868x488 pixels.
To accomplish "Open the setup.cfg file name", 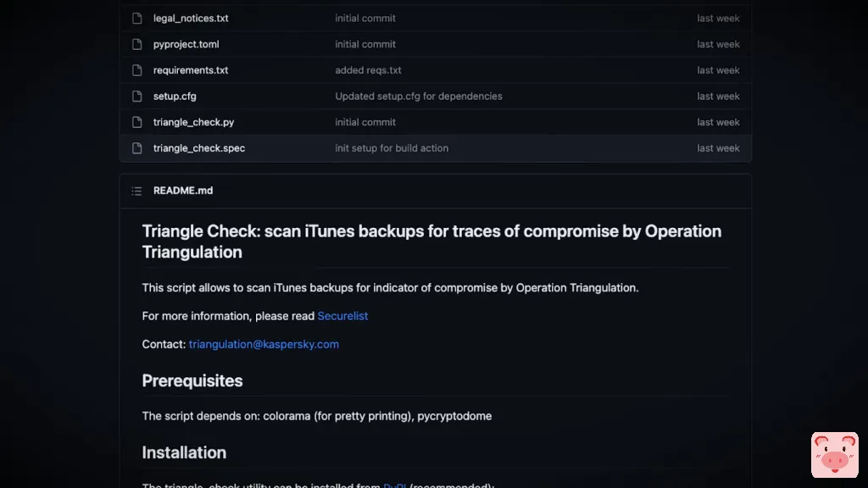I will [175, 97].
